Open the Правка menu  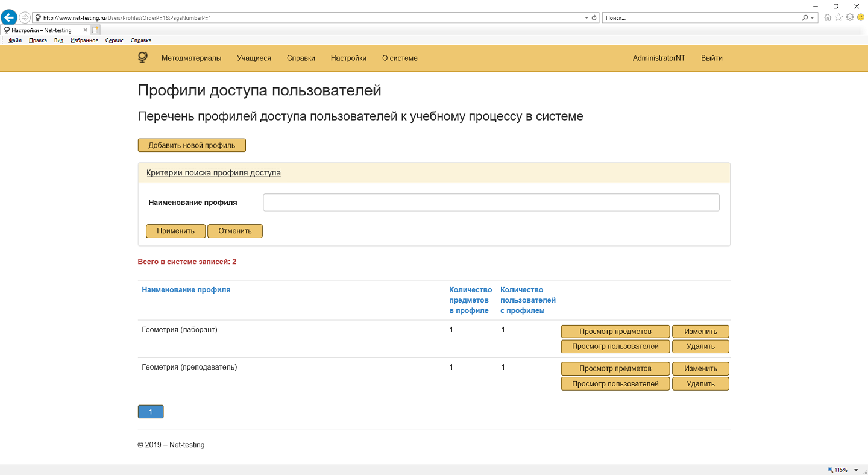[x=38, y=40]
